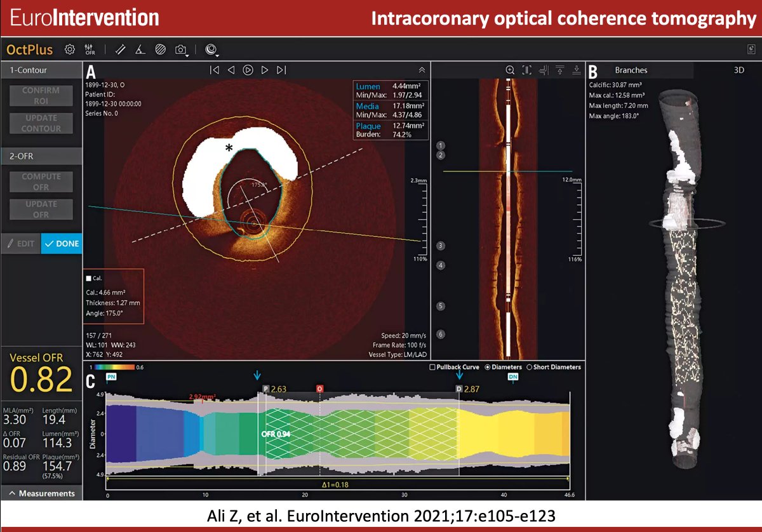This screenshot has height=532, width=762.
Task: Open the 2-OFR section
Action: [x=41, y=156]
